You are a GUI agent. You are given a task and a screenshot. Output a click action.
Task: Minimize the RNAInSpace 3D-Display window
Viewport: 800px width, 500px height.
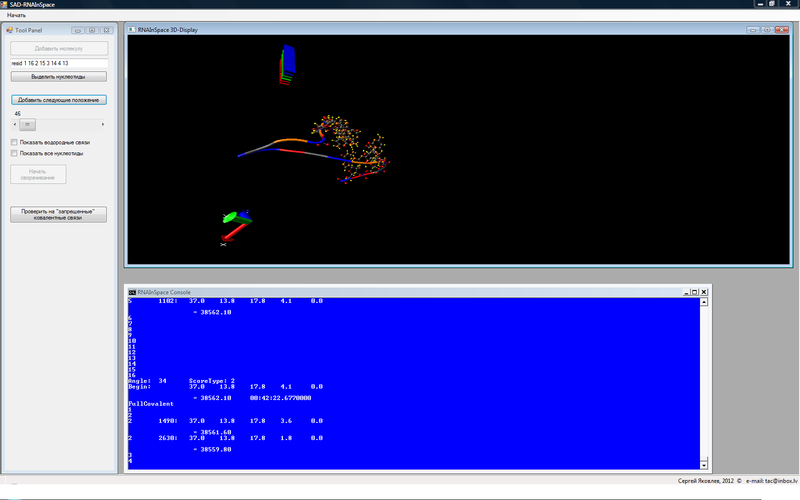point(753,30)
